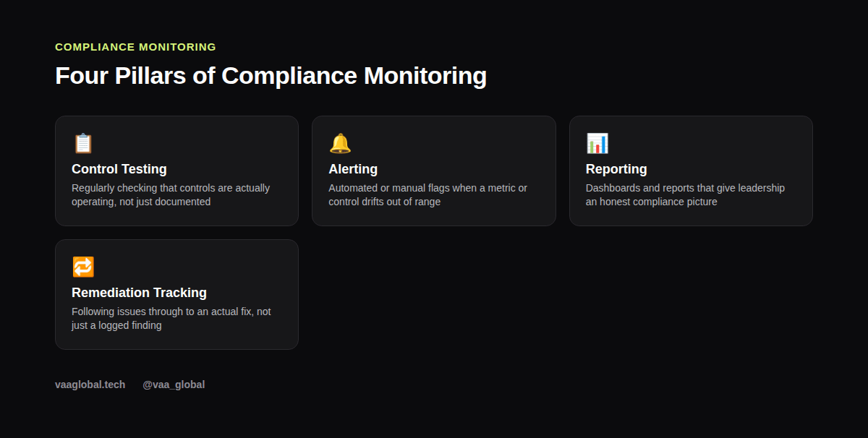The width and height of the screenshot is (868, 438).
Task: Click the bar chart icon above Reporting
Action: pyautogui.click(x=597, y=143)
